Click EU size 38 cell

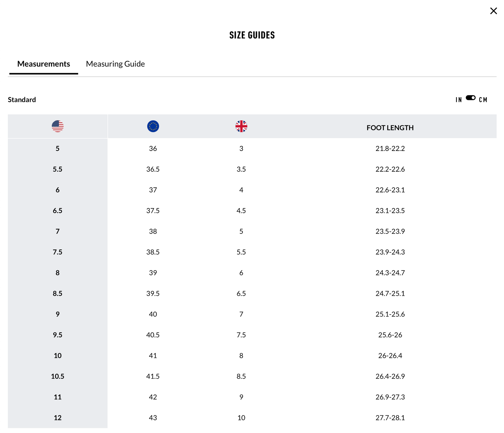(x=153, y=231)
